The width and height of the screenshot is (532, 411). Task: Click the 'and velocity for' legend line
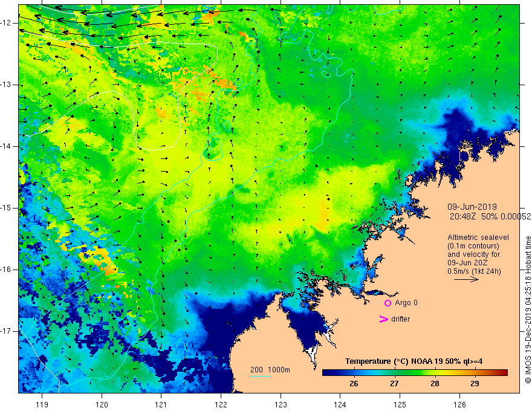[x=473, y=254]
